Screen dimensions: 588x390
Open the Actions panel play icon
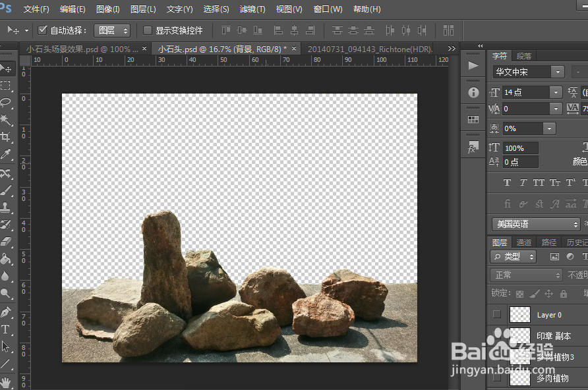coord(473,66)
